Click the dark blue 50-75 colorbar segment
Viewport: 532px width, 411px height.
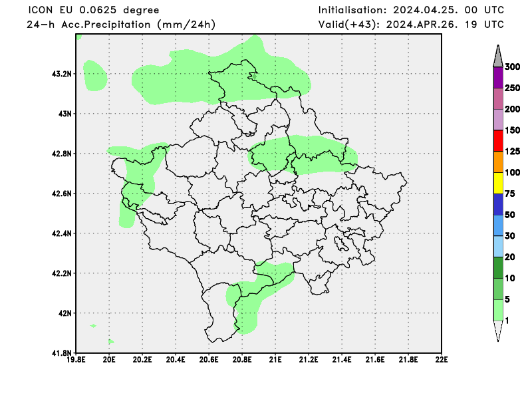coord(498,204)
